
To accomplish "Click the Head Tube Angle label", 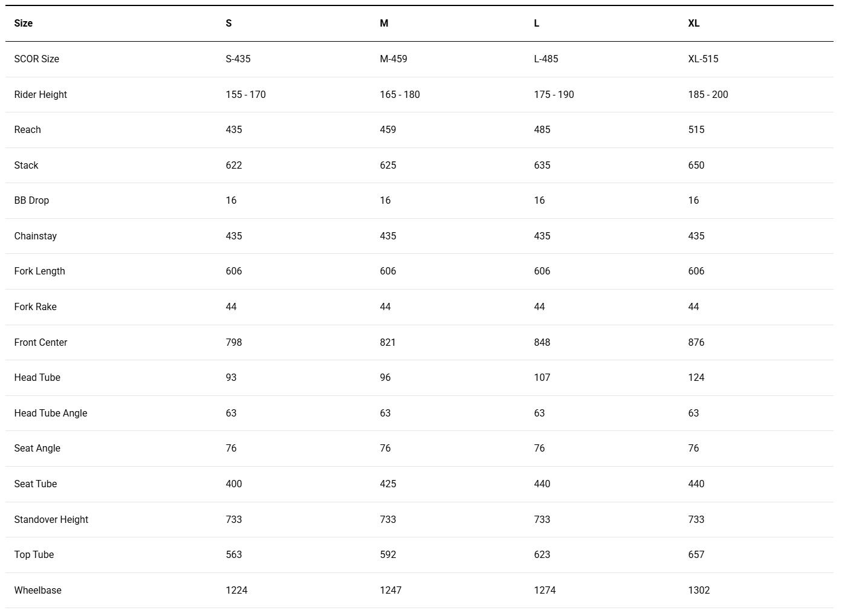I will [51, 413].
